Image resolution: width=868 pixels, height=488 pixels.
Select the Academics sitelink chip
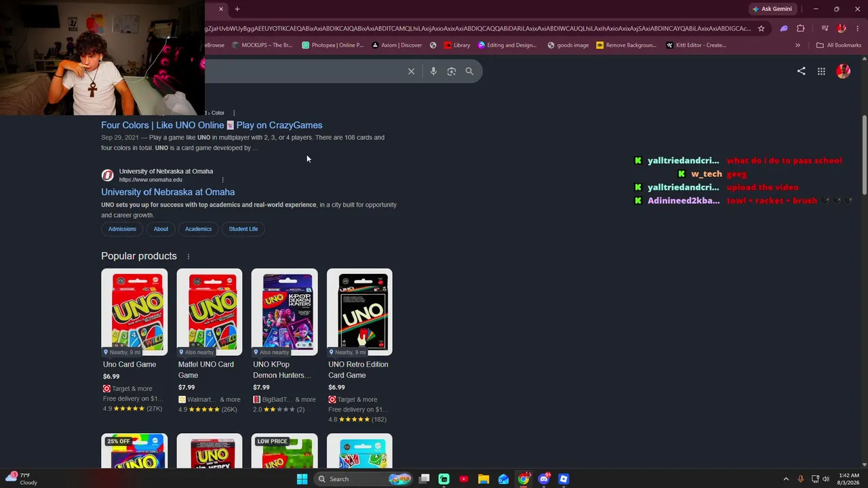coord(198,229)
